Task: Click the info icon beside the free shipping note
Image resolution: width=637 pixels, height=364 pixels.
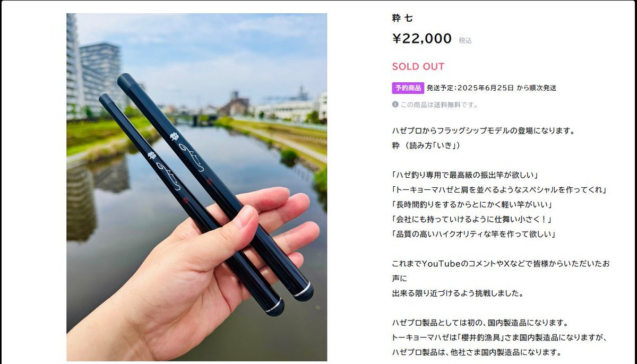Action: click(x=395, y=105)
